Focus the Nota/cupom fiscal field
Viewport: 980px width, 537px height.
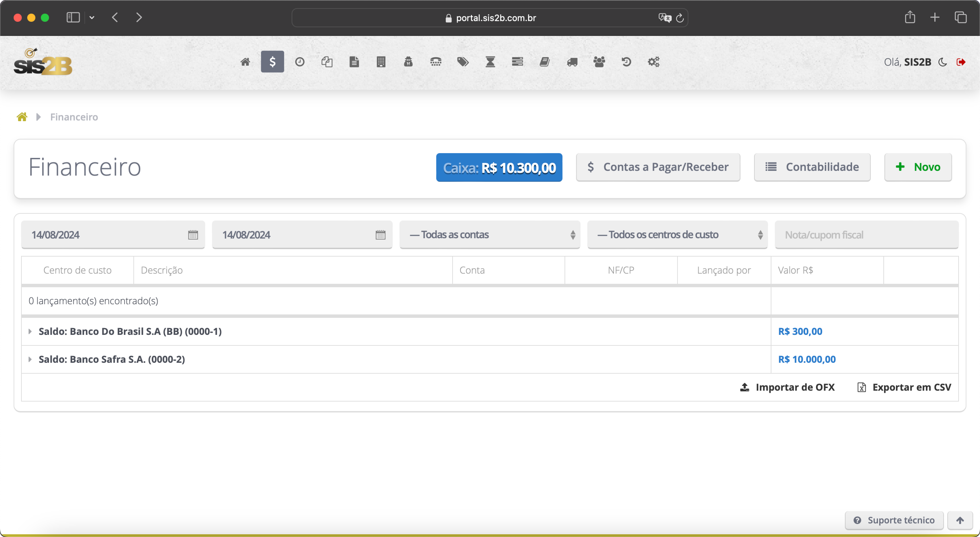867,235
